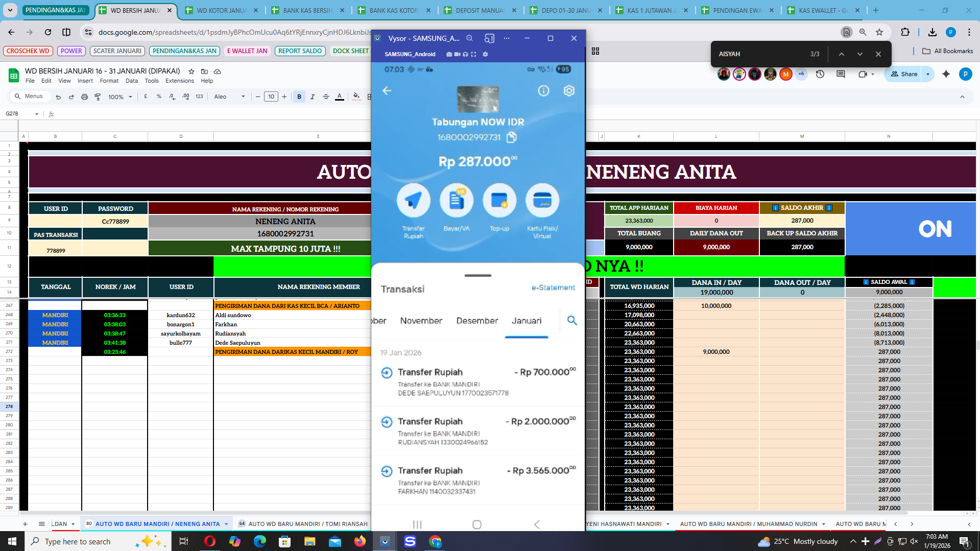
Task: Open the File menu
Action: [30, 81]
